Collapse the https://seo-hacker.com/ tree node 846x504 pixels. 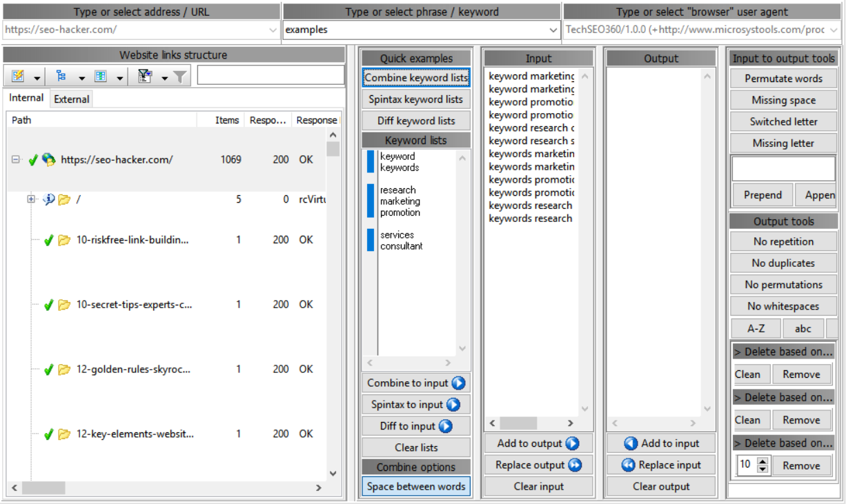pos(15,160)
